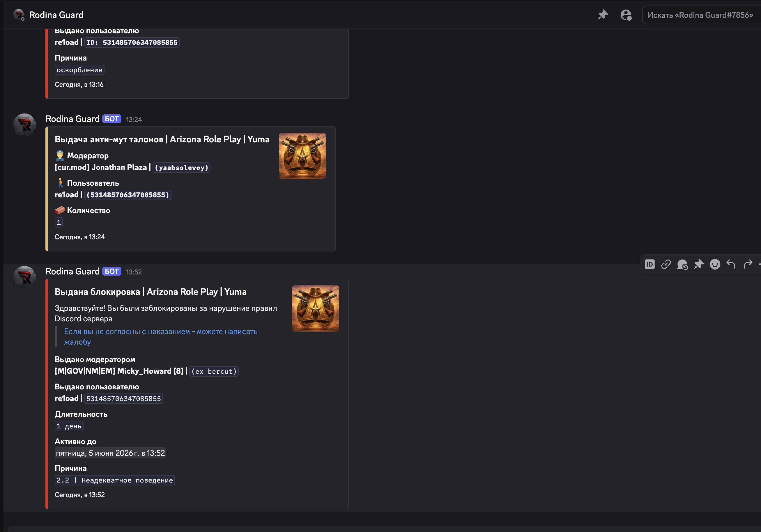Open the complaint link «Если вы не согласны»

point(161,336)
